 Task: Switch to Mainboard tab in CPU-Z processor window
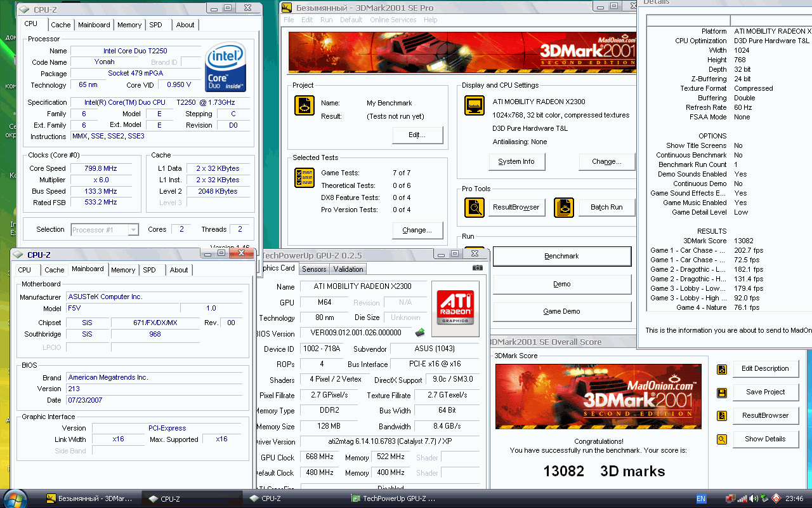pyautogui.click(x=94, y=25)
